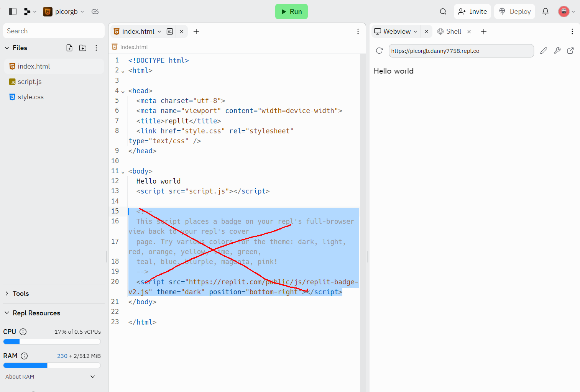Reload the webview page
The image size is (580, 392).
[x=380, y=51]
